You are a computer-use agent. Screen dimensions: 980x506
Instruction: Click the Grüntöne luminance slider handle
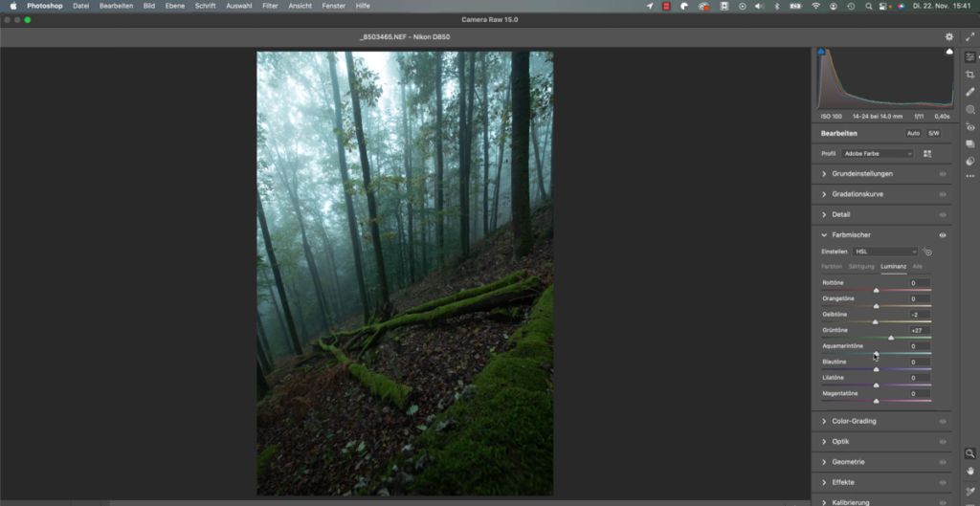(891, 338)
